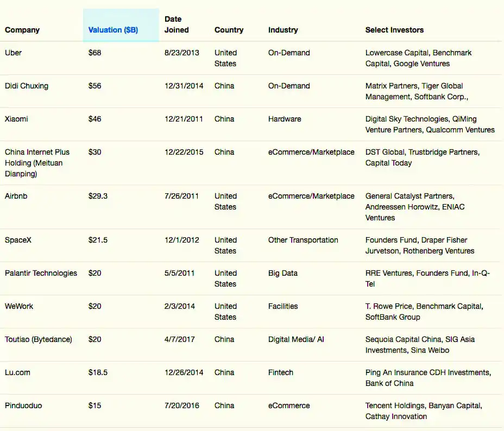The height and width of the screenshot is (431, 504).
Task: Select China country cell for Xiaomi
Action: [224, 119]
